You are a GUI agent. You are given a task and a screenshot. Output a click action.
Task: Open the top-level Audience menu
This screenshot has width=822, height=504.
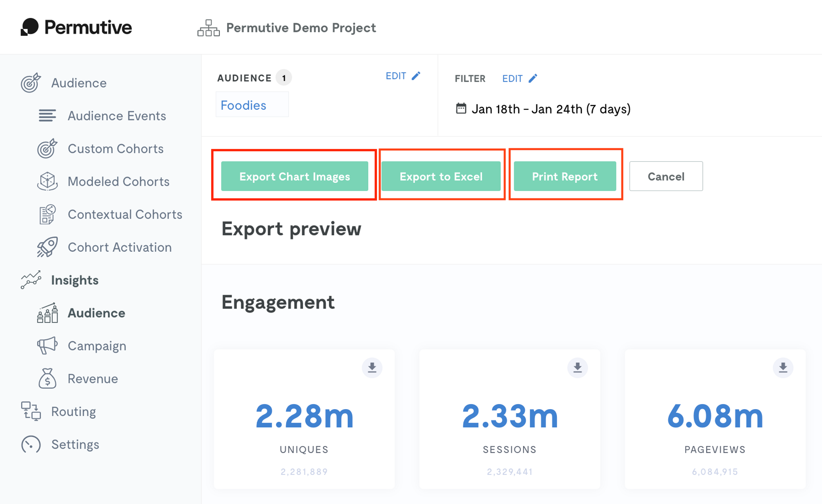point(79,83)
